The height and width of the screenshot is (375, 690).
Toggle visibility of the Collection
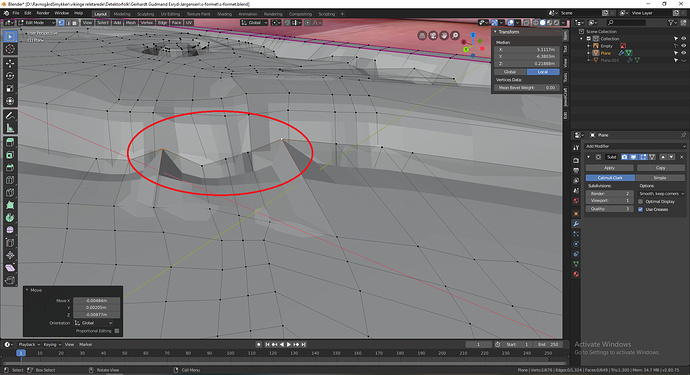click(683, 39)
